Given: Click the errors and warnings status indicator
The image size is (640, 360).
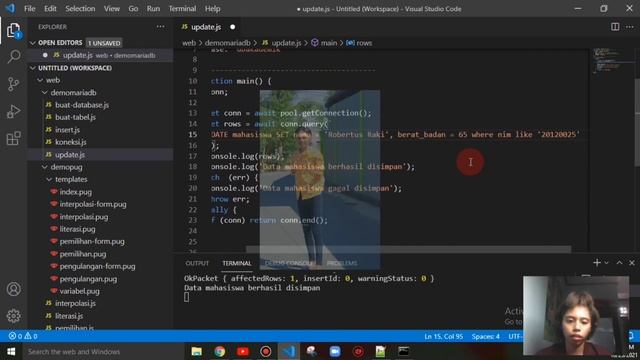Looking at the screenshot, I should (x=23, y=336).
